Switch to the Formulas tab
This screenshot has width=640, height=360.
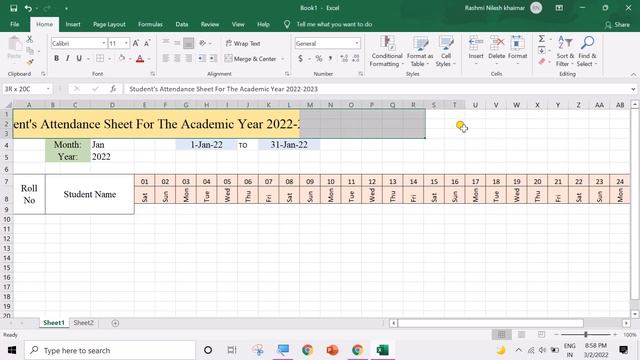[150, 24]
